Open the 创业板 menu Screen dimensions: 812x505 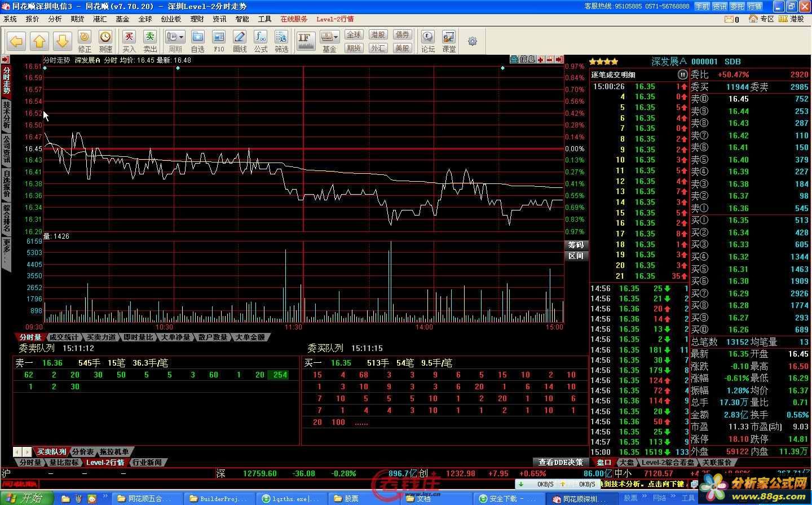(171, 19)
